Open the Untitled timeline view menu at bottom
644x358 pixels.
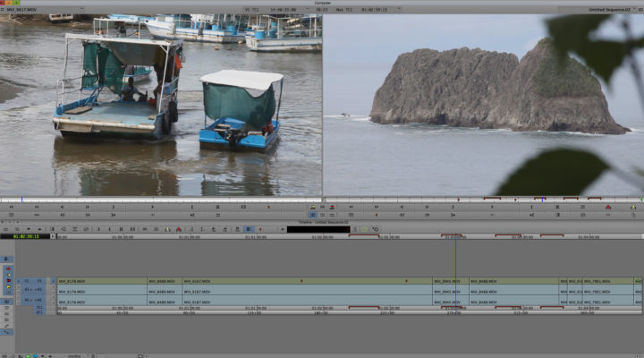coord(74,355)
